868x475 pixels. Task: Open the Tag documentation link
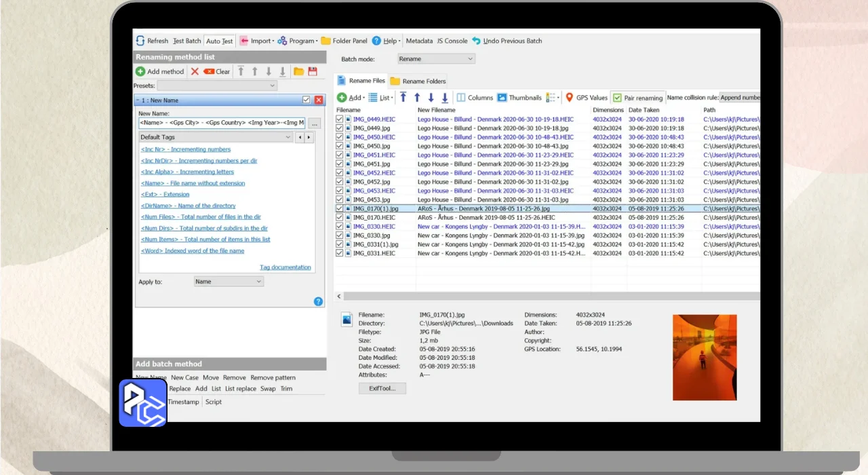(285, 267)
